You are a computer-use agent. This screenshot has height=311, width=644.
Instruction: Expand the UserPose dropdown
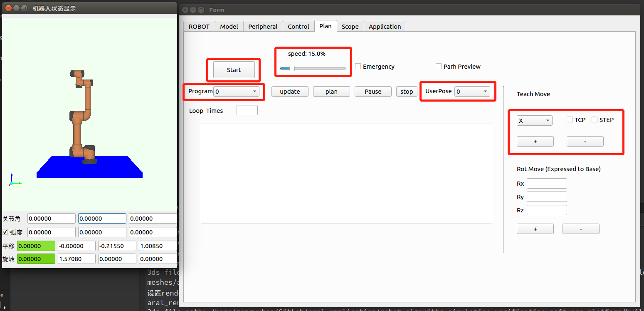(472, 92)
